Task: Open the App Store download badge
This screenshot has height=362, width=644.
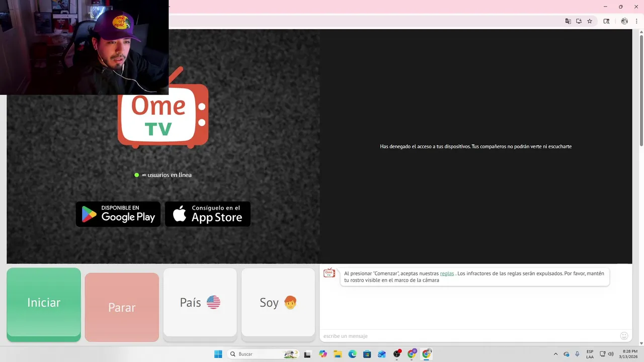Action: coord(208,214)
